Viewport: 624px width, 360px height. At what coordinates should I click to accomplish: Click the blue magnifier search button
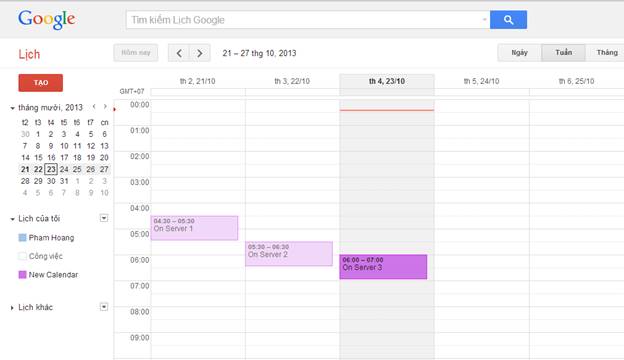click(508, 20)
